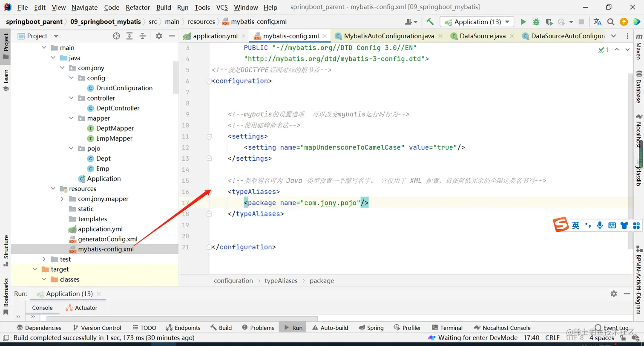Click the Translate icon in the top toolbar
Screen dimensions: 644x346
(598, 22)
